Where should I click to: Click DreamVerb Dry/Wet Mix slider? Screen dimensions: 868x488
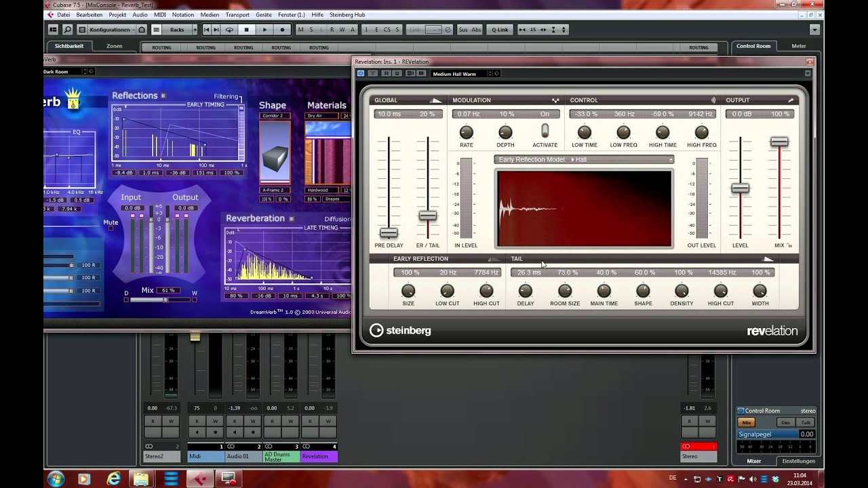click(161, 300)
